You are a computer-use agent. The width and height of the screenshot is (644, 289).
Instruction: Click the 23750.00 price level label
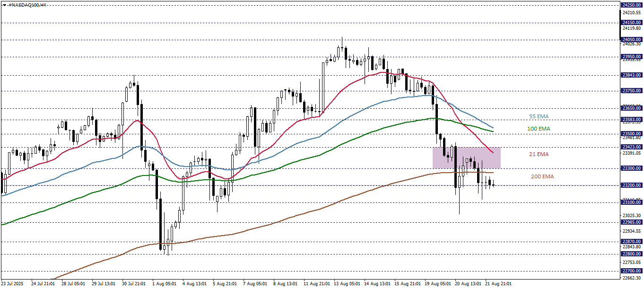pos(631,90)
